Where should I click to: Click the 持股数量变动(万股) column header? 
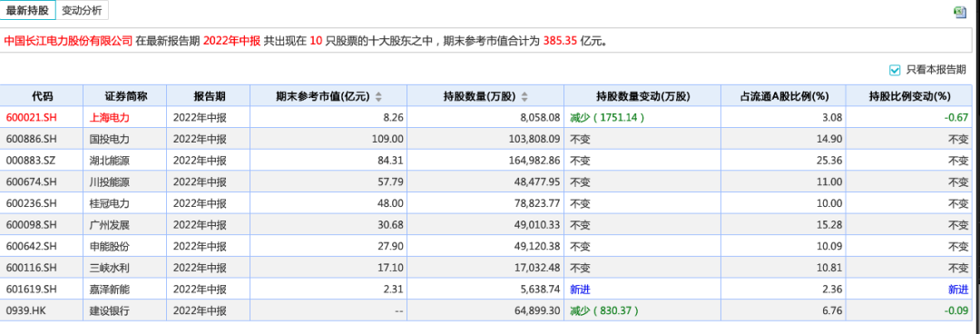click(x=642, y=96)
